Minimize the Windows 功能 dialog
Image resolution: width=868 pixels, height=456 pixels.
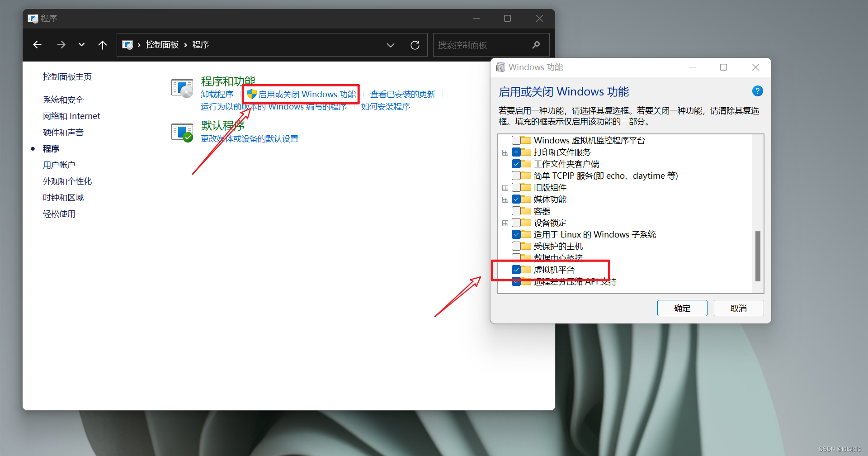tap(692, 67)
